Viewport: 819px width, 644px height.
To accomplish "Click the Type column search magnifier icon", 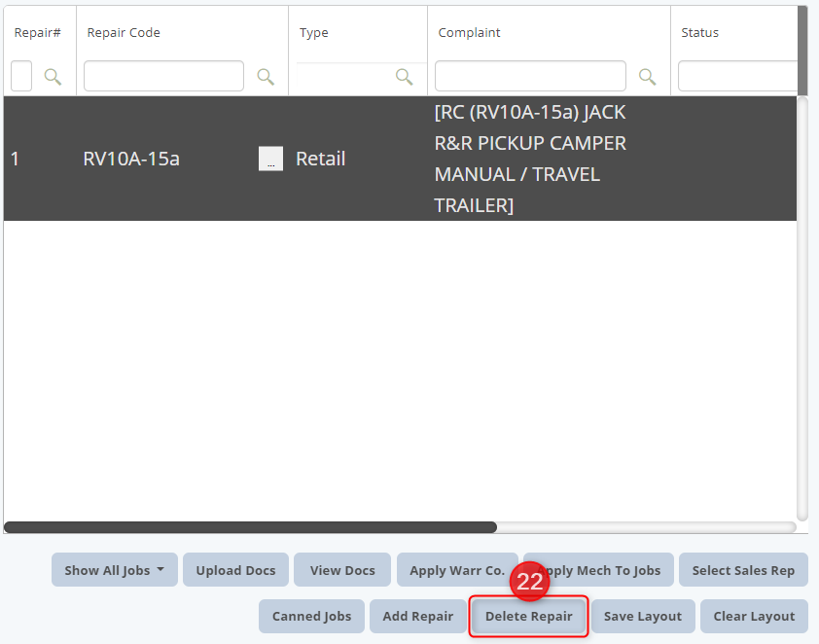I will (x=404, y=77).
